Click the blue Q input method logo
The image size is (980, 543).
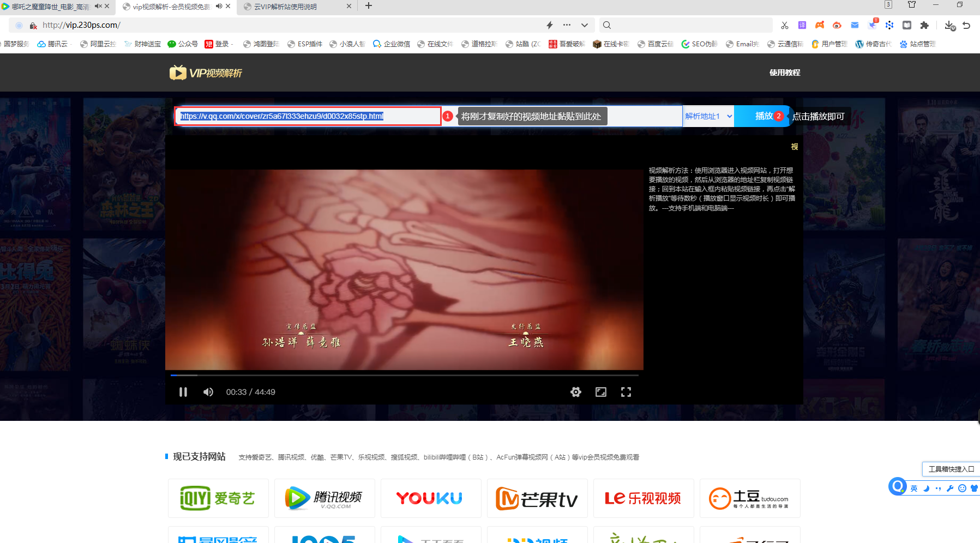897,486
